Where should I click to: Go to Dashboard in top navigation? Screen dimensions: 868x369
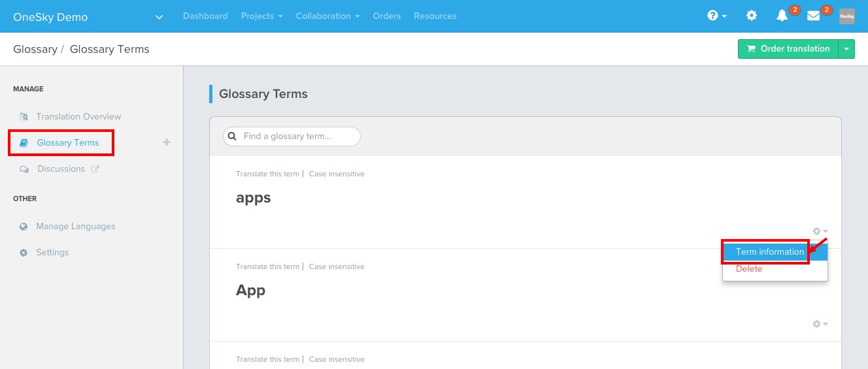(205, 16)
